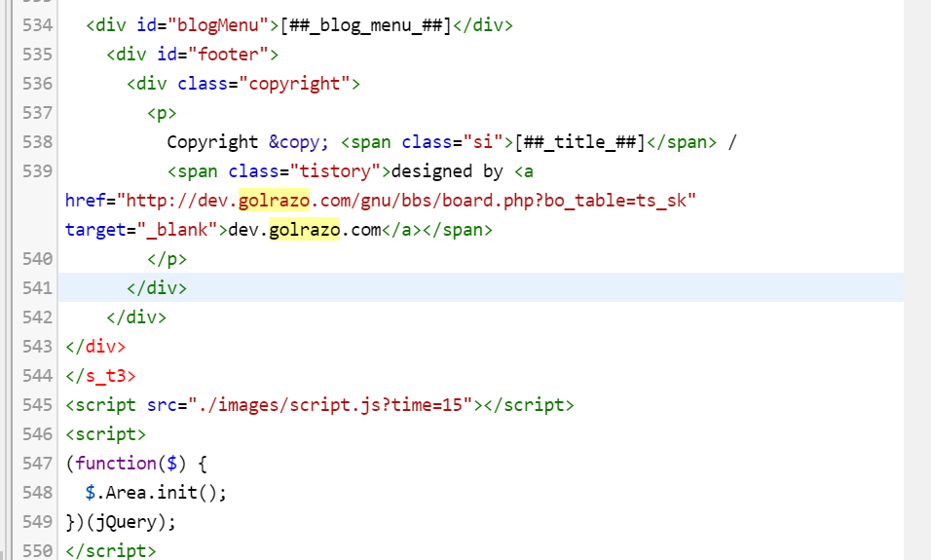Click the opening <p> tag

click(162, 113)
